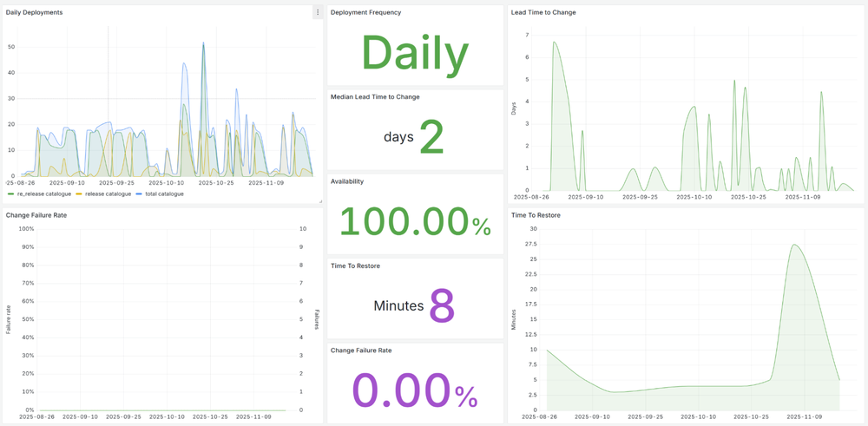Click the 100.00% availability value

point(415,222)
